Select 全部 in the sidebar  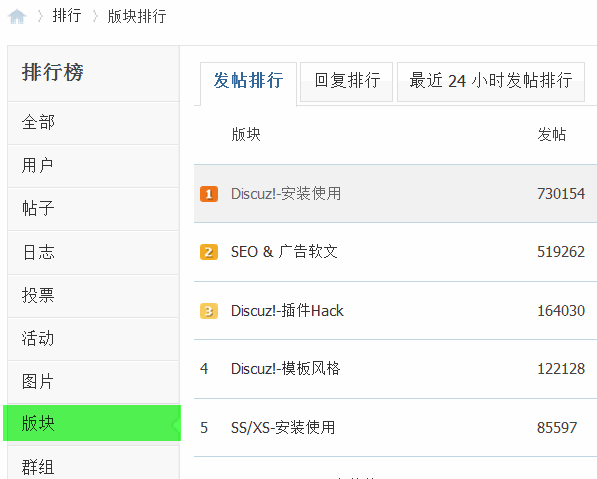(x=93, y=123)
